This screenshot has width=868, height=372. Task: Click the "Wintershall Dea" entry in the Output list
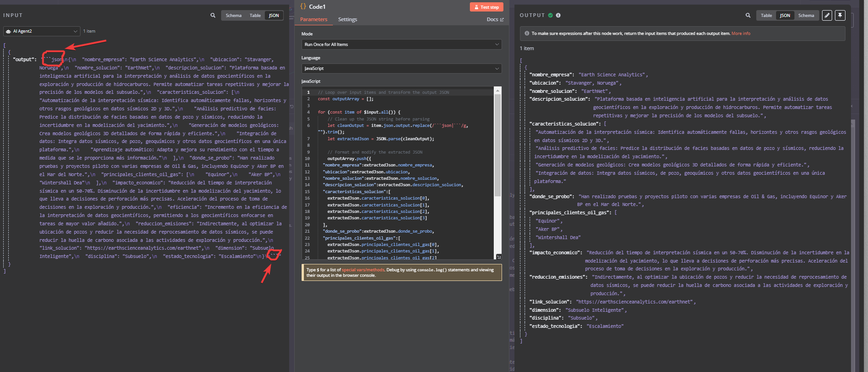[x=558, y=237]
